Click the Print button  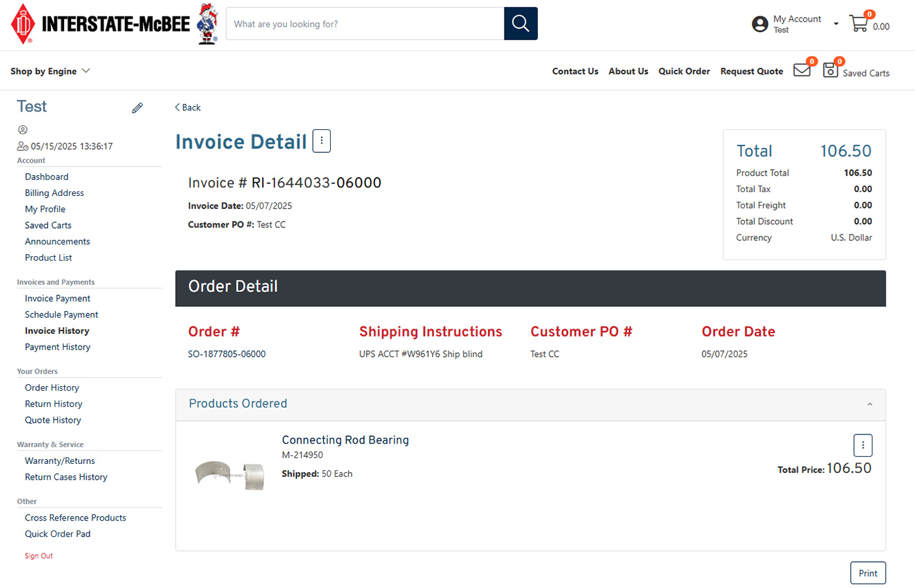click(x=868, y=573)
